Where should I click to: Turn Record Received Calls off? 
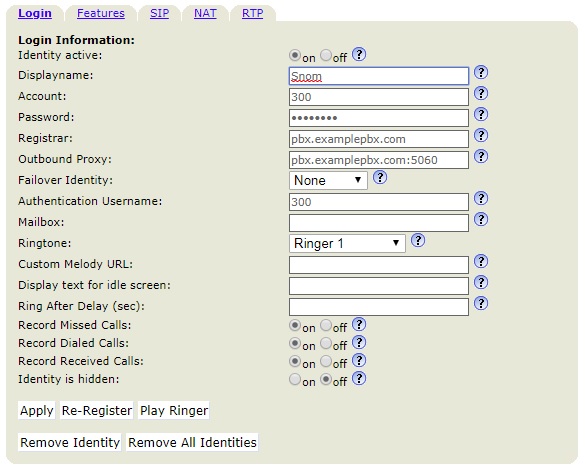326,361
